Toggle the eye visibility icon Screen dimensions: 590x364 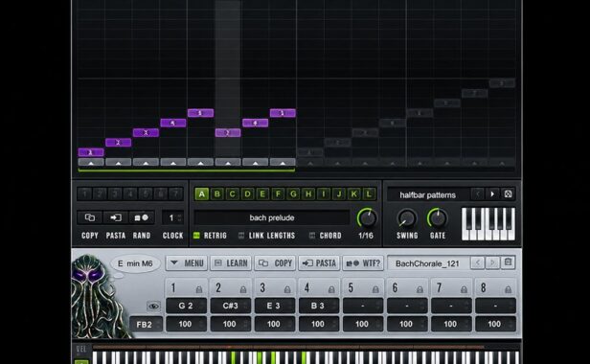coord(153,306)
